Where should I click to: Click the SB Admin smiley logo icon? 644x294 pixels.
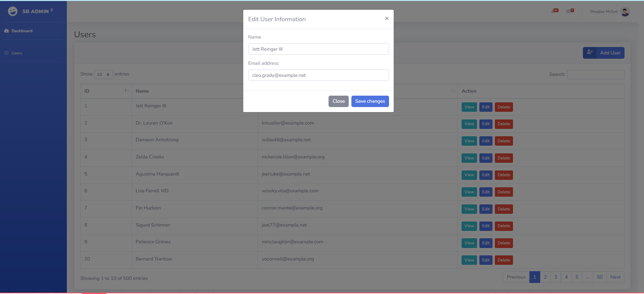(13, 11)
